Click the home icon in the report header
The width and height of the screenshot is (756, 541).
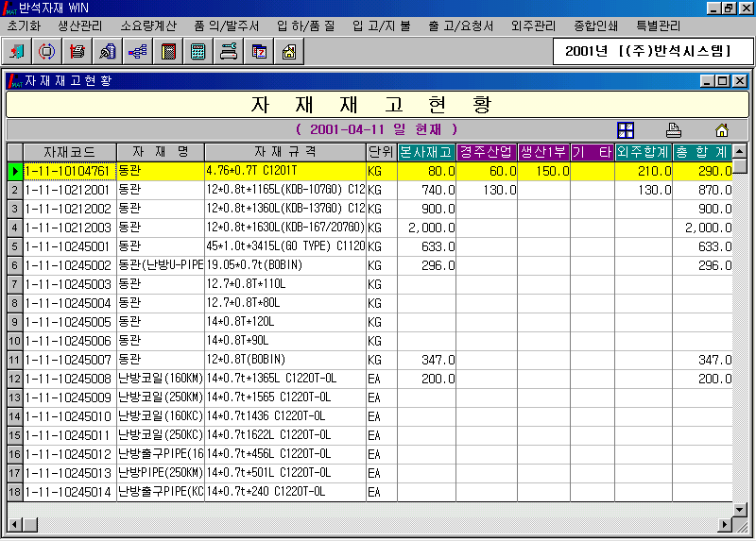click(x=721, y=130)
